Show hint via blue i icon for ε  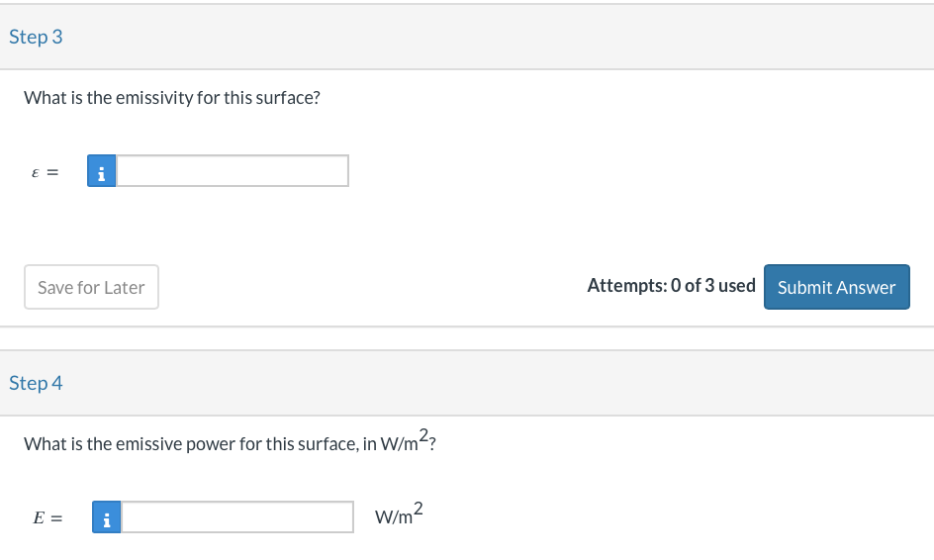[101, 171]
